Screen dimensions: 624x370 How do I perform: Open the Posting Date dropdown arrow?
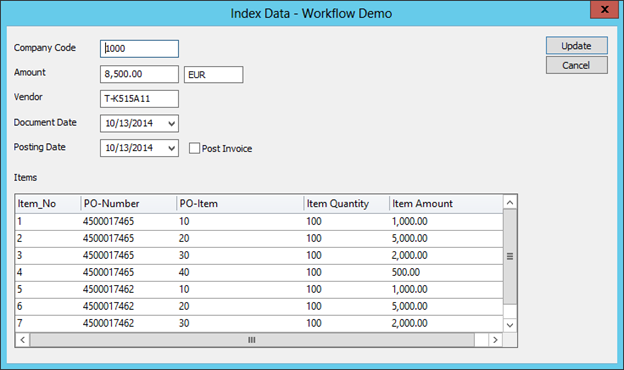(x=172, y=148)
